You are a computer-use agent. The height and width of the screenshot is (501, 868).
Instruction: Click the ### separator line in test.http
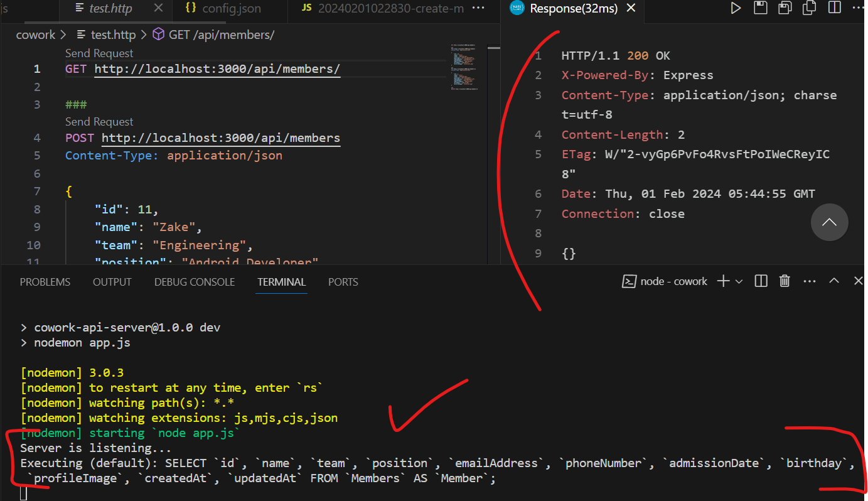pyautogui.click(x=76, y=104)
